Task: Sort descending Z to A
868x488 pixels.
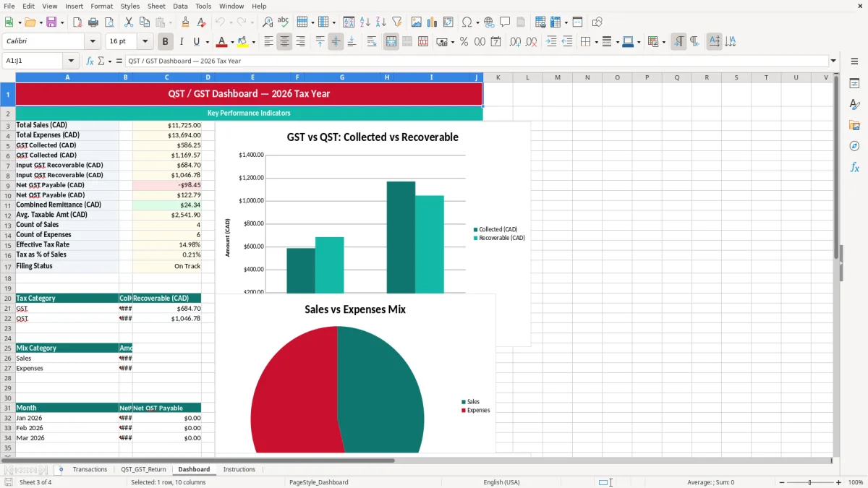Action: (381, 22)
